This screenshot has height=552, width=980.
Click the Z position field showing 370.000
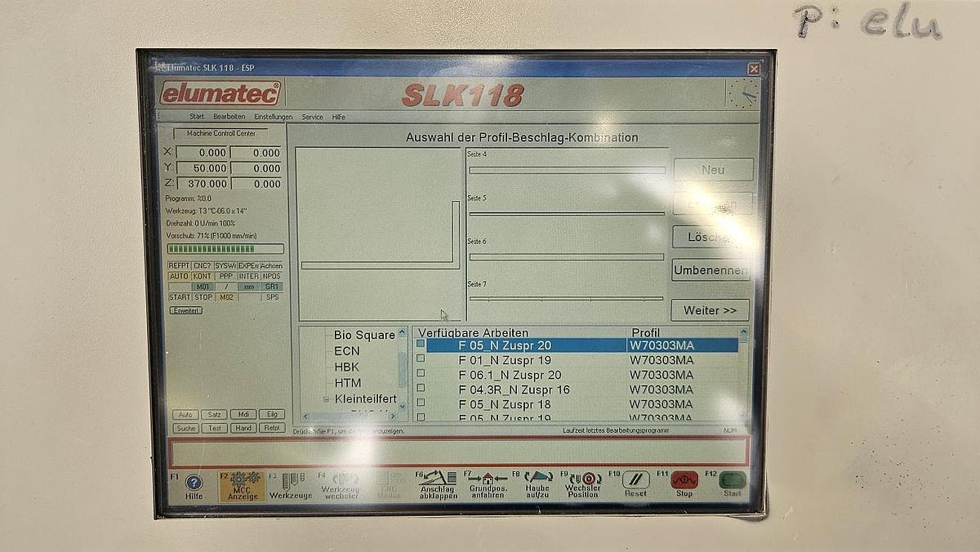click(202, 184)
